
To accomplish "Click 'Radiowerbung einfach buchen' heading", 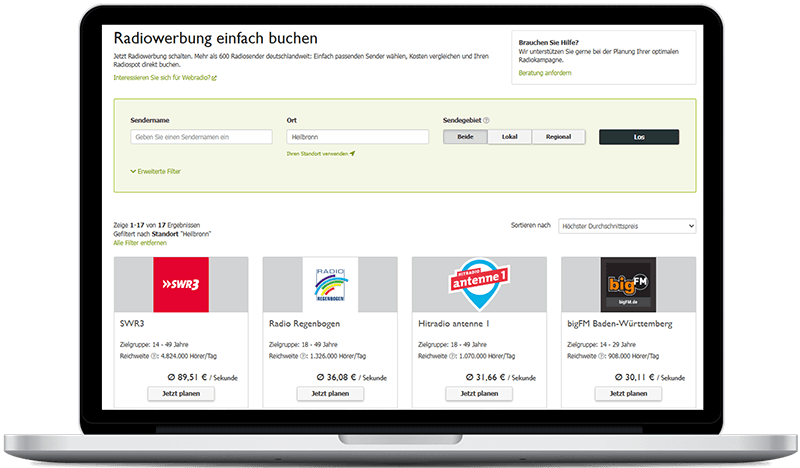I will pyautogui.click(x=215, y=38).
